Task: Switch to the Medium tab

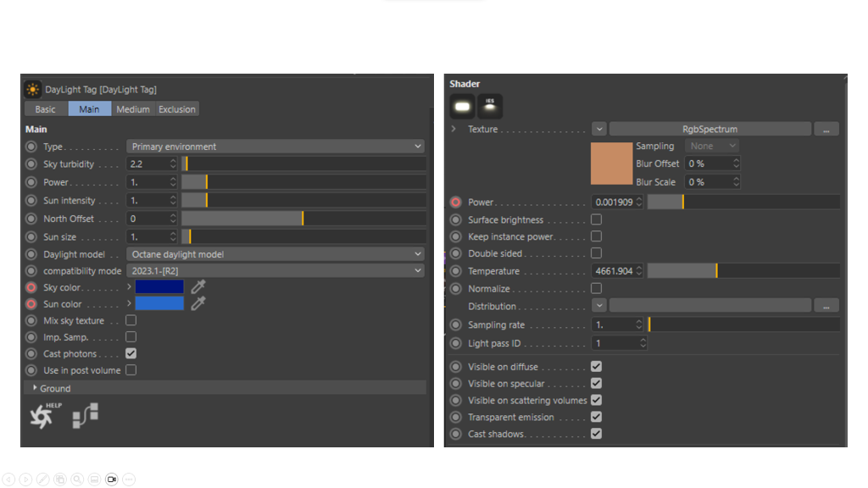Action: tap(132, 109)
